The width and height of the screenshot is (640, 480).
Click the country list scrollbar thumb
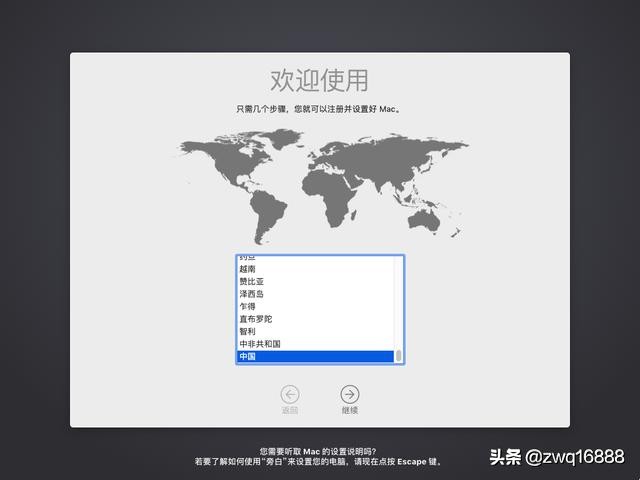398,356
